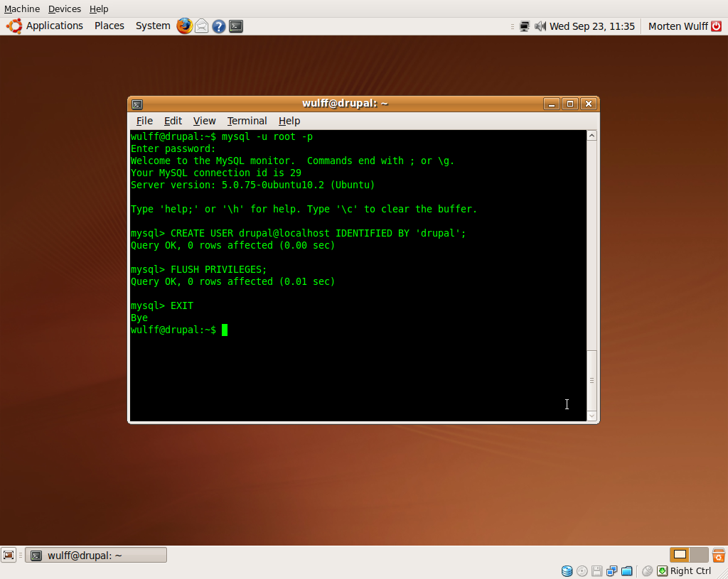
Task: Switch to the second workspace
Action: [x=699, y=554]
